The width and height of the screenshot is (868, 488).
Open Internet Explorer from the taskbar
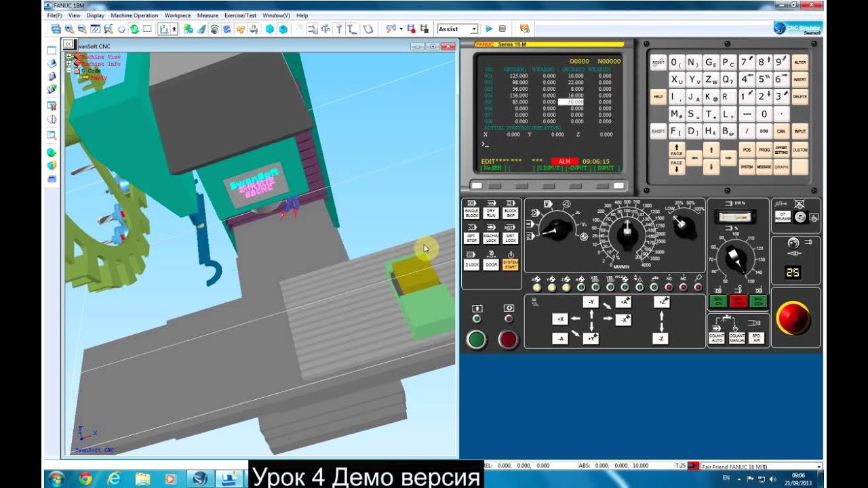(113, 479)
